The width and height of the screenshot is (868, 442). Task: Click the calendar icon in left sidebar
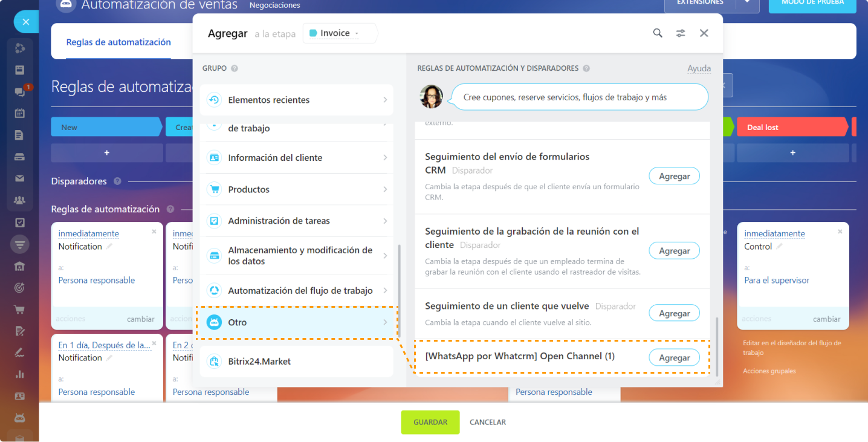(x=20, y=112)
